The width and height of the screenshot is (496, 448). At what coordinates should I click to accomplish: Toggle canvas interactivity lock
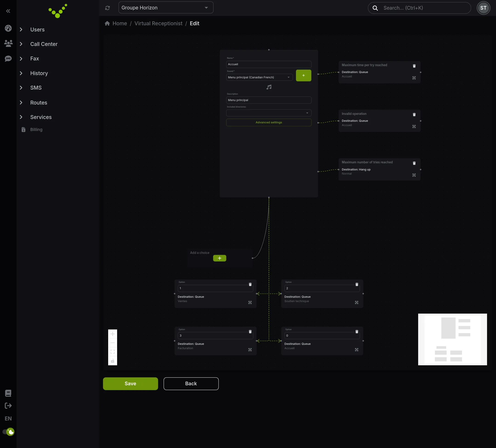coord(113,361)
